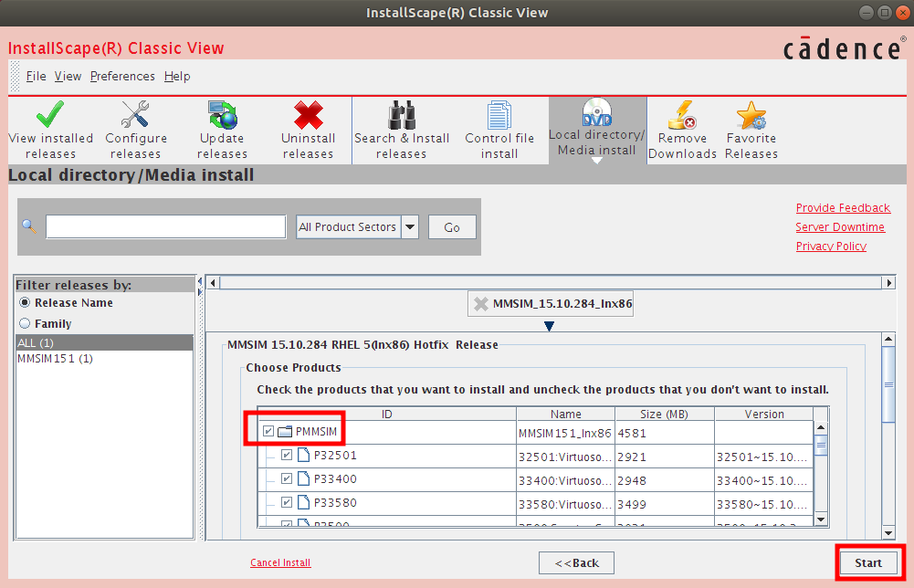Click the ID column header

(387, 414)
